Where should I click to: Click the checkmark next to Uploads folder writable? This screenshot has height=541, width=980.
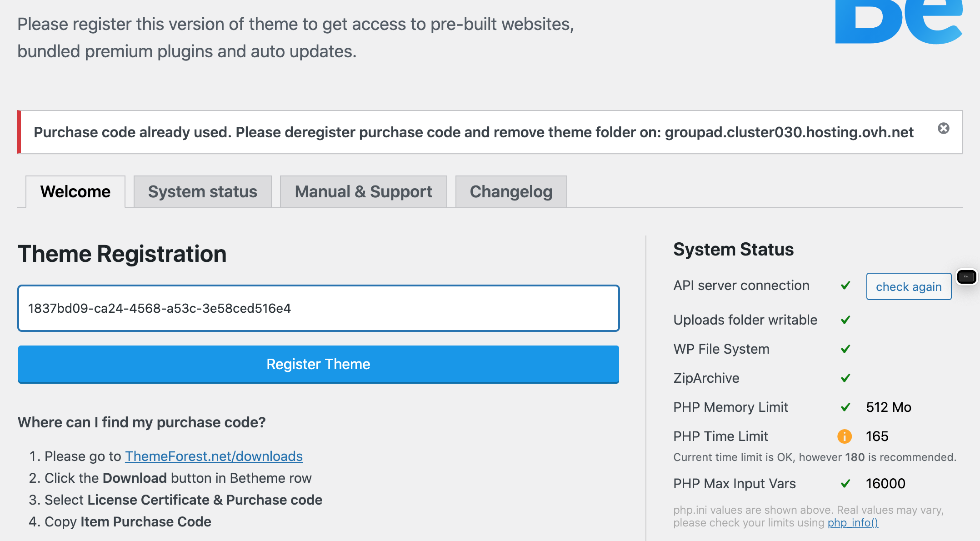845,320
